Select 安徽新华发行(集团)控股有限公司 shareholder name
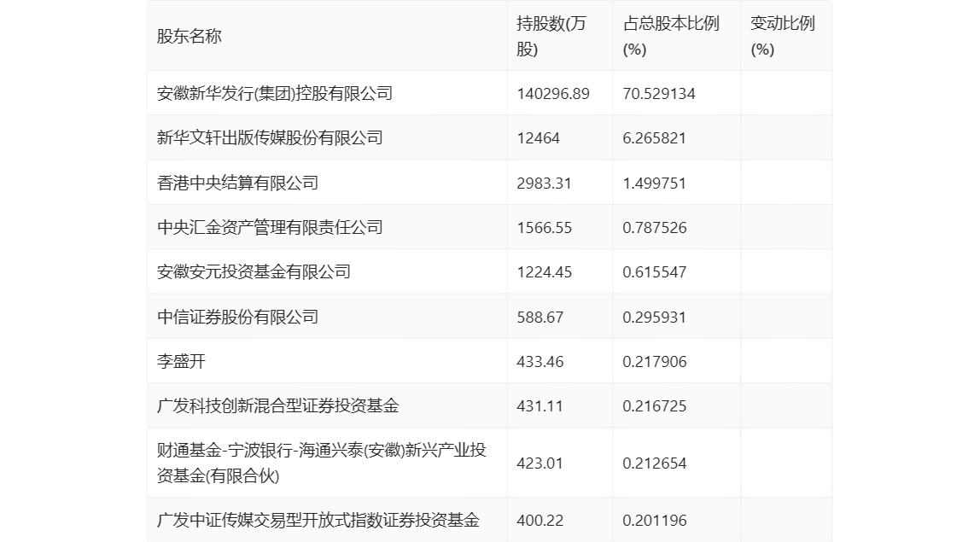 tap(275, 93)
